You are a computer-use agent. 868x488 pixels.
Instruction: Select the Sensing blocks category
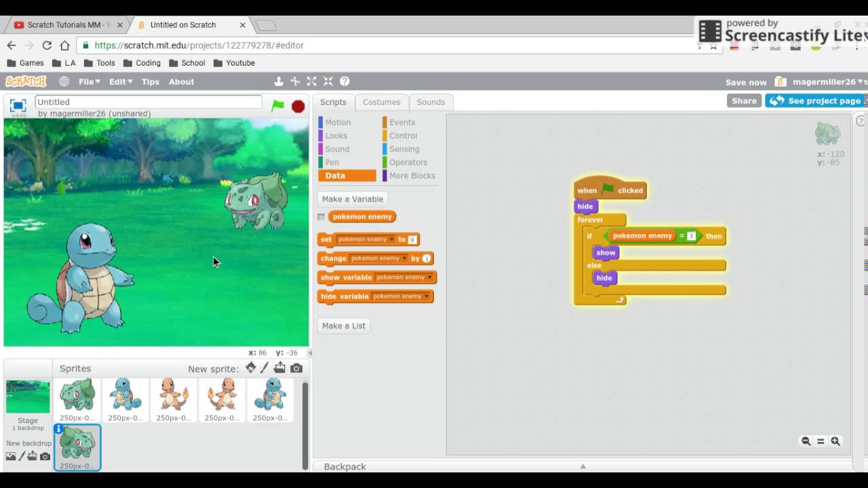coord(404,149)
